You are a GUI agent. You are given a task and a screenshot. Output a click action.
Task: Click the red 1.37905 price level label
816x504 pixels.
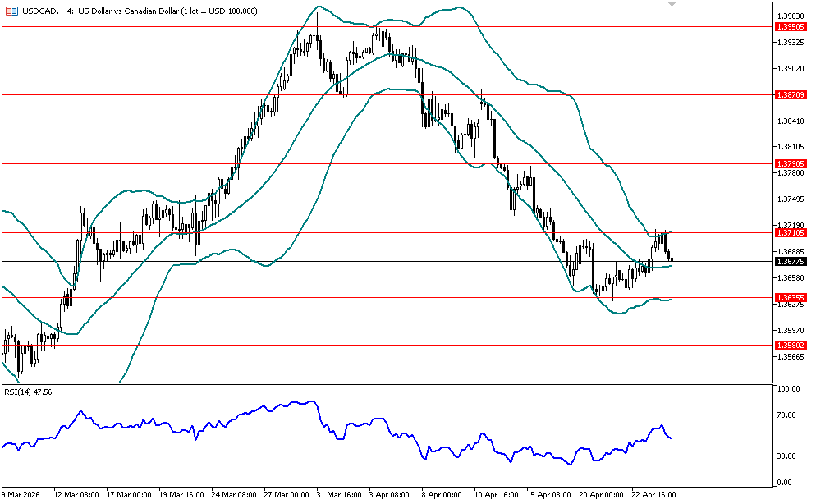pos(791,164)
